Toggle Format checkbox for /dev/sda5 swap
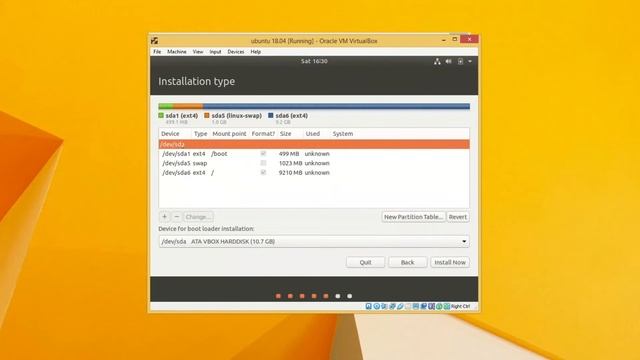 click(x=263, y=163)
